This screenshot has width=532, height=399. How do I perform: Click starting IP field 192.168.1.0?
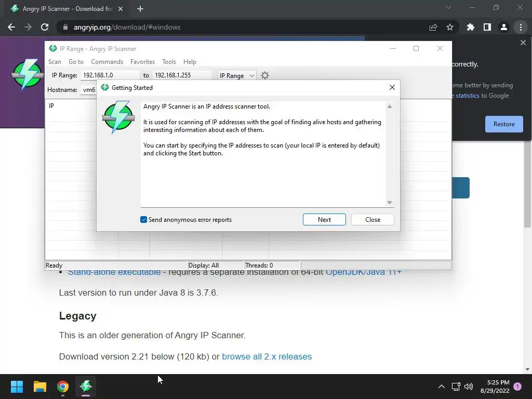110,75
